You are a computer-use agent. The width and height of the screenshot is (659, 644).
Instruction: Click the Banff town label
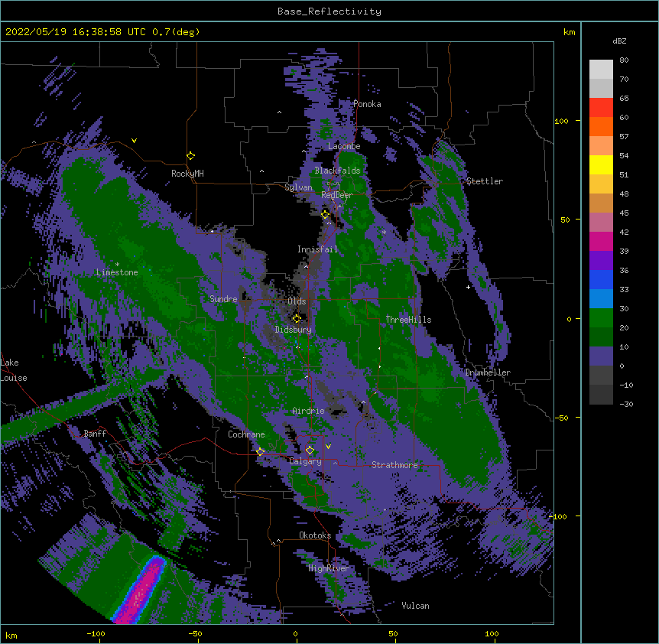coord(95,434)
